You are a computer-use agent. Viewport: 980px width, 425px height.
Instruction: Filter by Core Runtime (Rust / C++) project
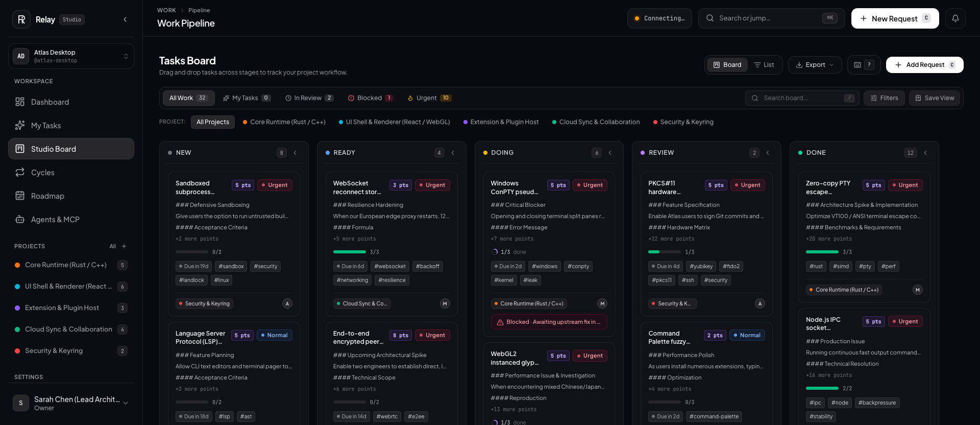[284, 122]
